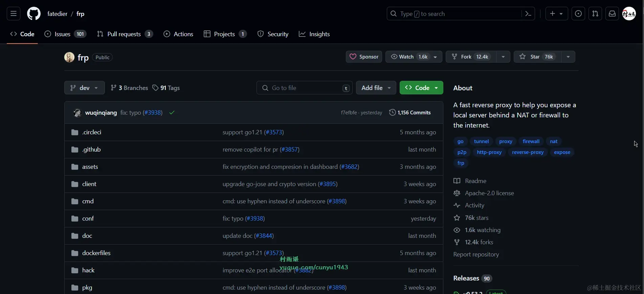
Task: Click the license scale icon
Action: (x=457, y=193)
